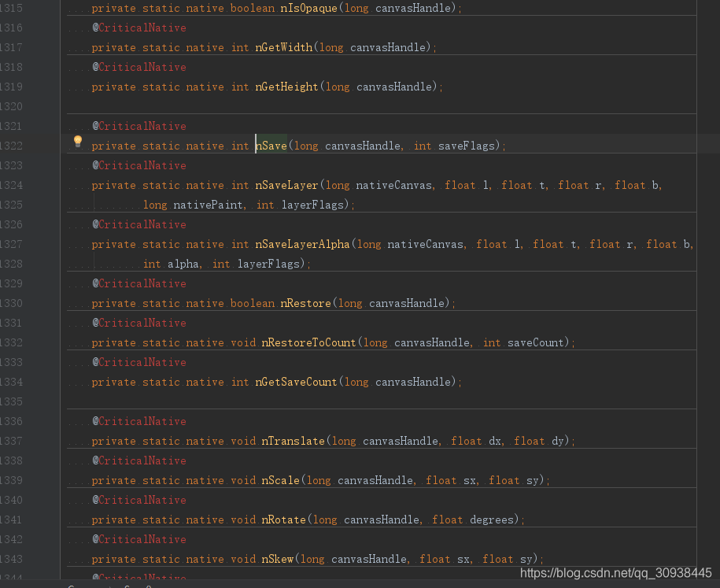Click gutter line number 1337
720x588 pixels.
point(11,441)
